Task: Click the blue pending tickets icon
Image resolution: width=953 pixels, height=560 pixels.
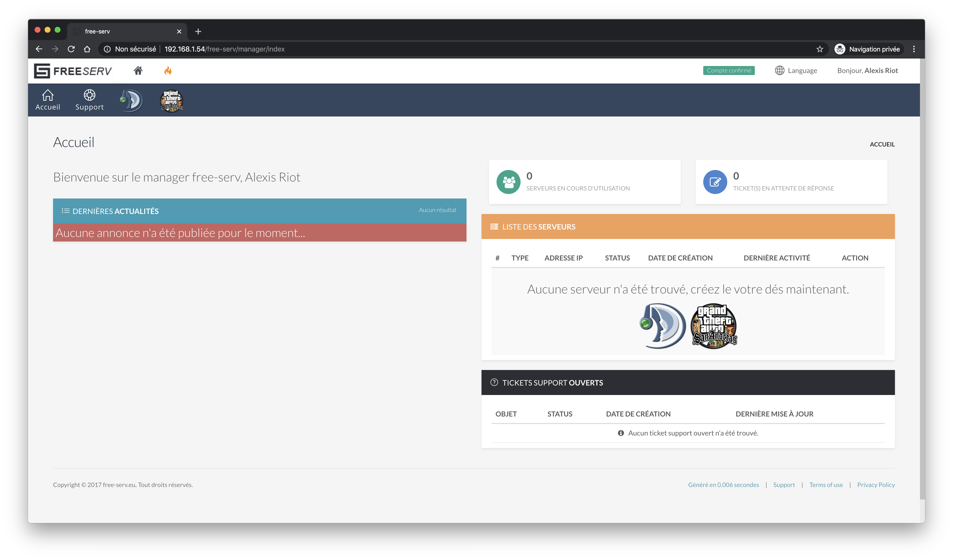Action: pos(715,182)
